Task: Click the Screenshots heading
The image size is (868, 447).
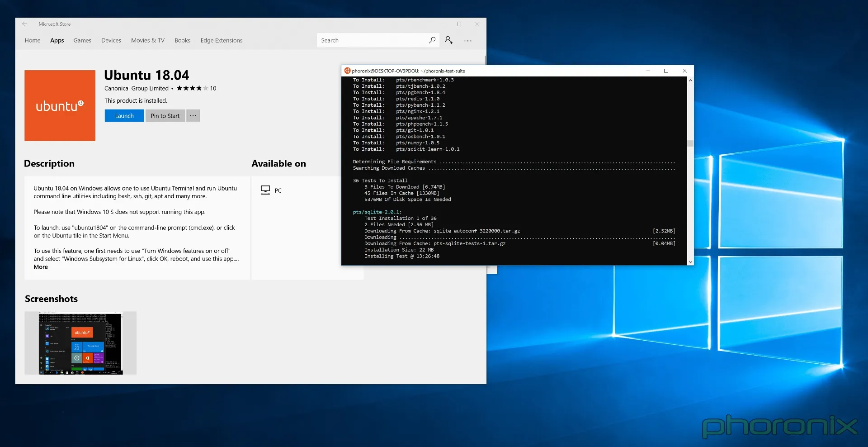Action: (51, 299)
